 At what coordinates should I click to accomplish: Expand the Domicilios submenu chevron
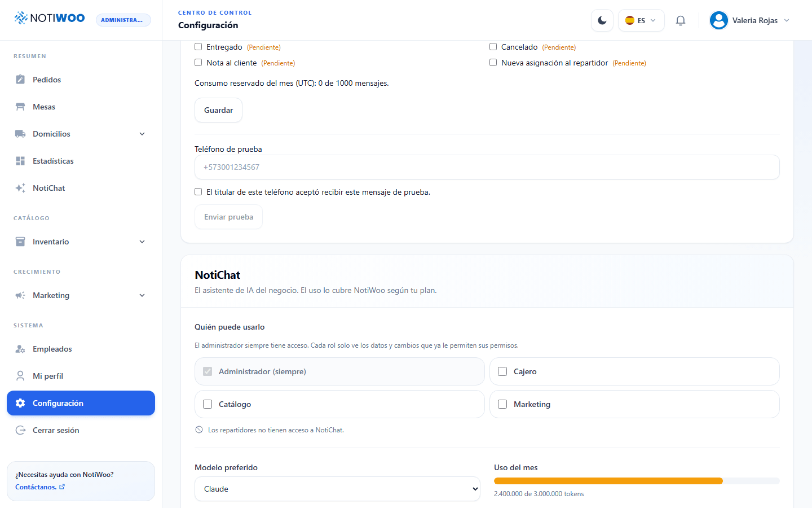click(142, 134)
